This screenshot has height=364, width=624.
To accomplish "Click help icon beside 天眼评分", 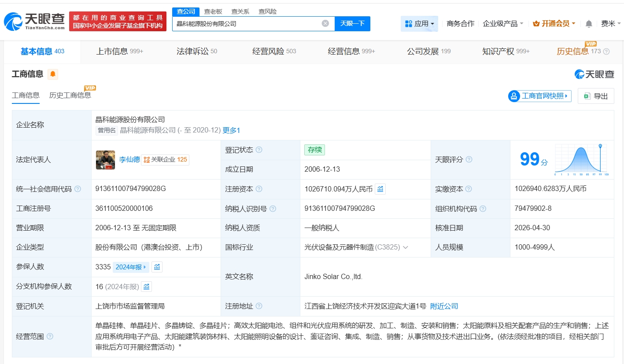I will 469,159.
